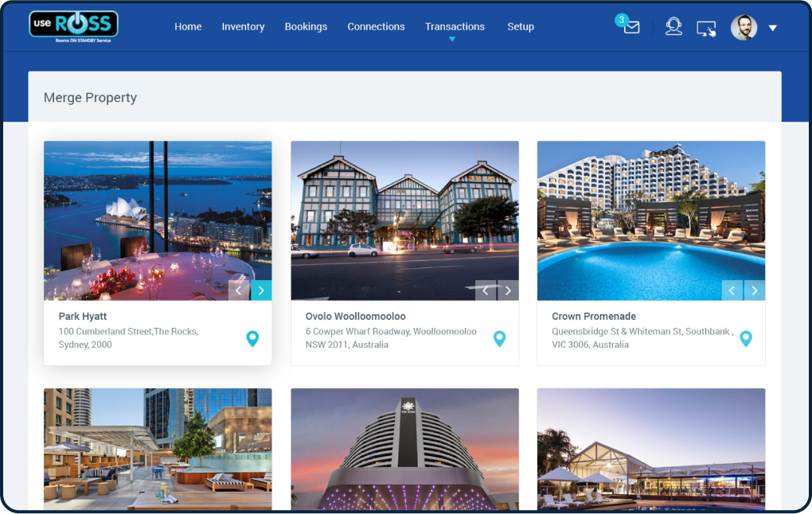
Task: Show Park Hyatt location on map
Action: (252, 338)
